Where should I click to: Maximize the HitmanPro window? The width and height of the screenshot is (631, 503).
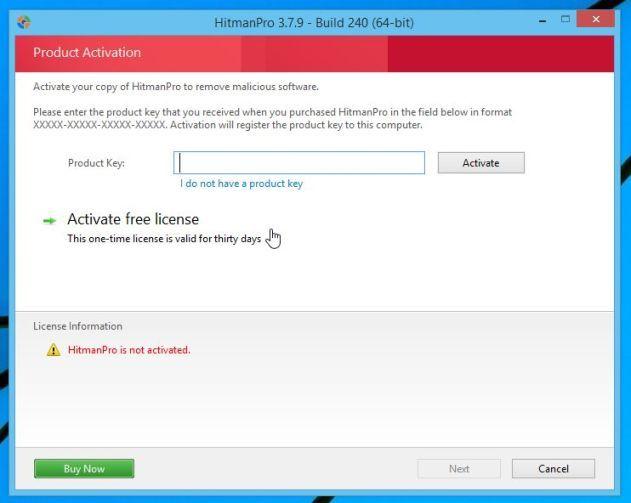(565, 19)
